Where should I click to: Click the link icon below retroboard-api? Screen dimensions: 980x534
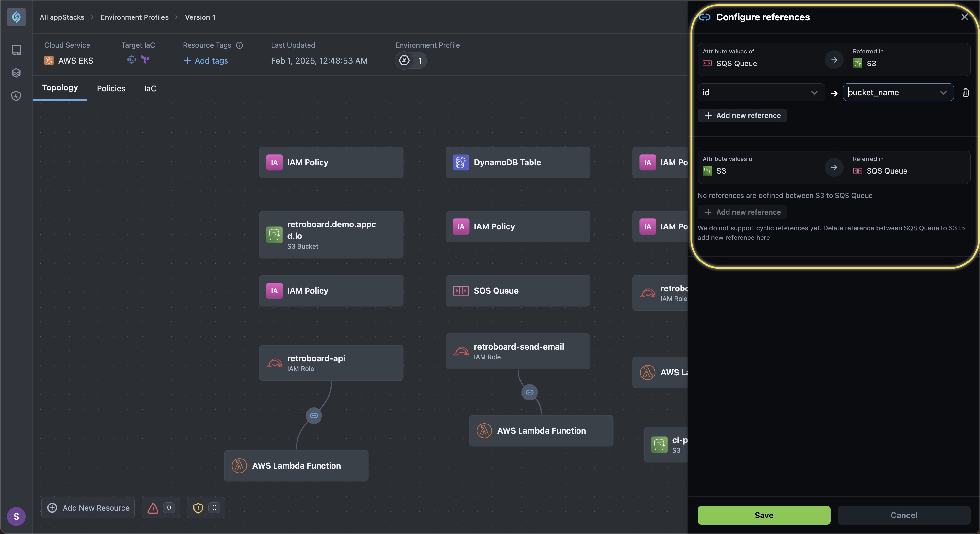(x=314, y=415)
